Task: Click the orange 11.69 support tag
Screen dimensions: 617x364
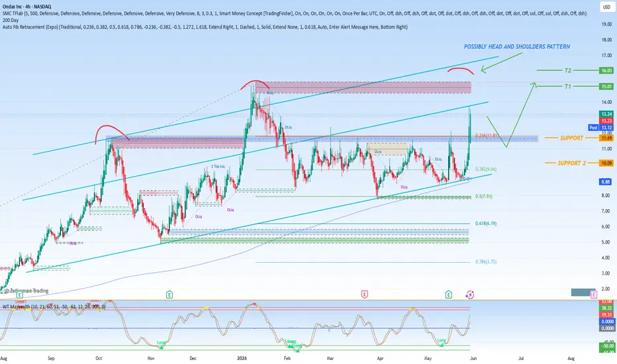Action: point(606,138)
